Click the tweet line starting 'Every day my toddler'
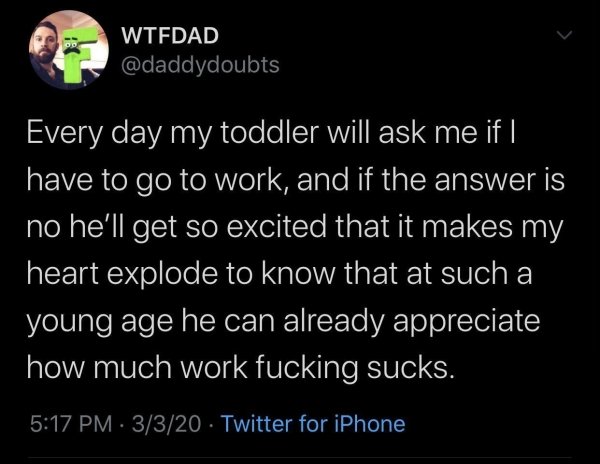Viewport: 600px width, 464px height. [x=272, y=134]
